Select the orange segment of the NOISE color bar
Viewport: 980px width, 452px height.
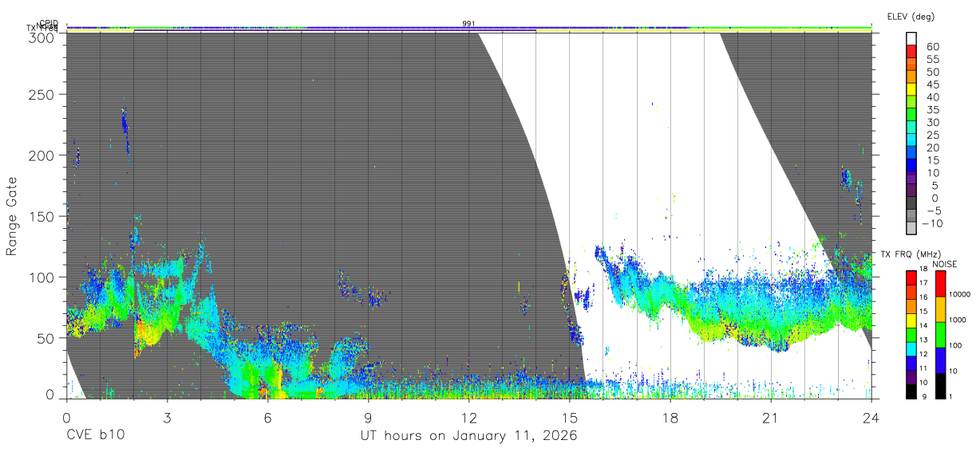(x=939, y=309)
